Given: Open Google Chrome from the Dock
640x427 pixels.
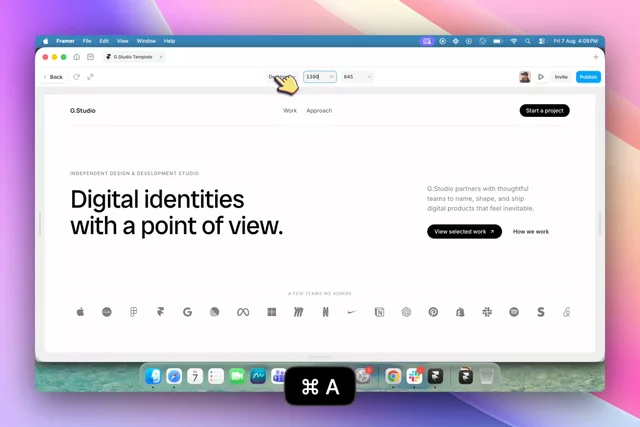Looking at the screenshot, I should (x=393, y=376).
